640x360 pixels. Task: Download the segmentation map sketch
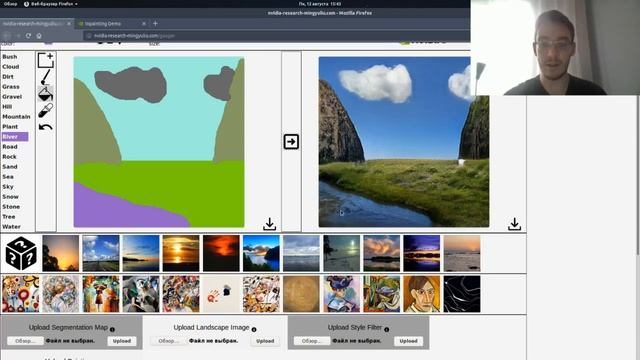pos(269,224)
